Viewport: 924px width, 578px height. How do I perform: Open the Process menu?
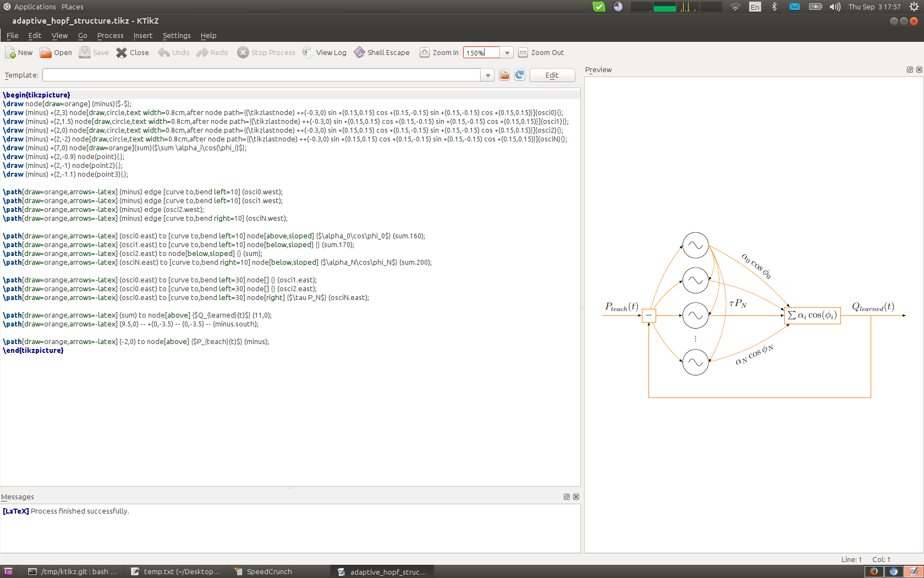[110, 36]
